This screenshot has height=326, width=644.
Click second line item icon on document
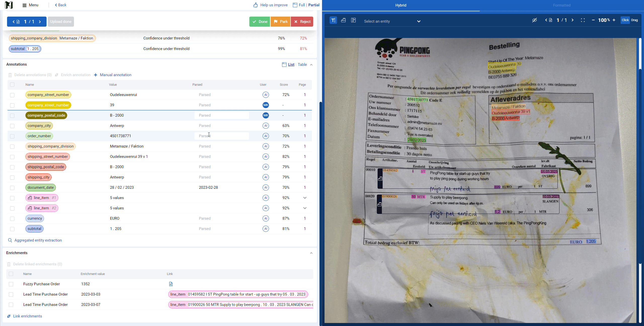(379, 204)
